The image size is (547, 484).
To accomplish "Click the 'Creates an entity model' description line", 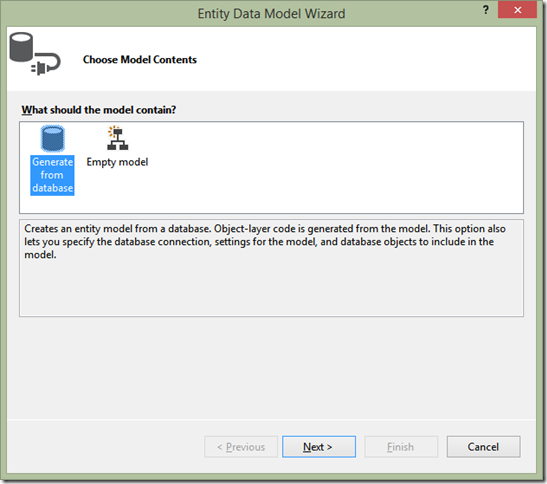I will [265, 229].
